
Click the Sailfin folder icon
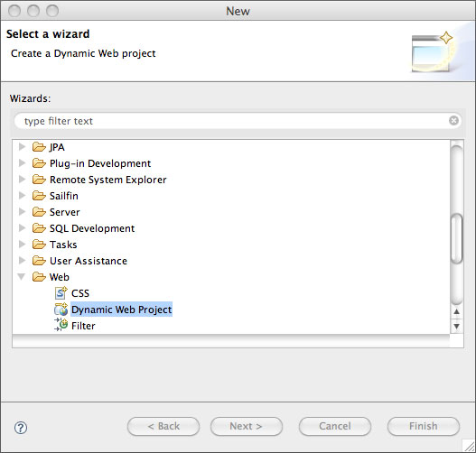[39, 196]
